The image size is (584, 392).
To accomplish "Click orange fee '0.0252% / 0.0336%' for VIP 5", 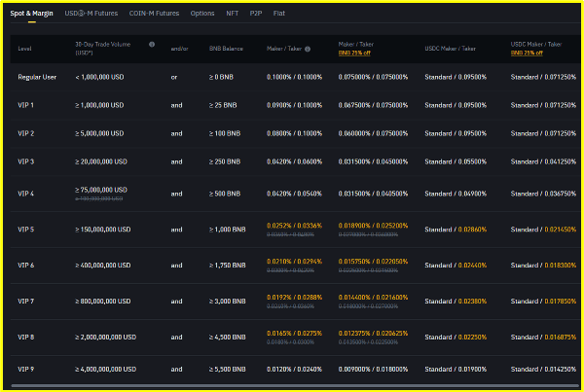I will [294, 226].
